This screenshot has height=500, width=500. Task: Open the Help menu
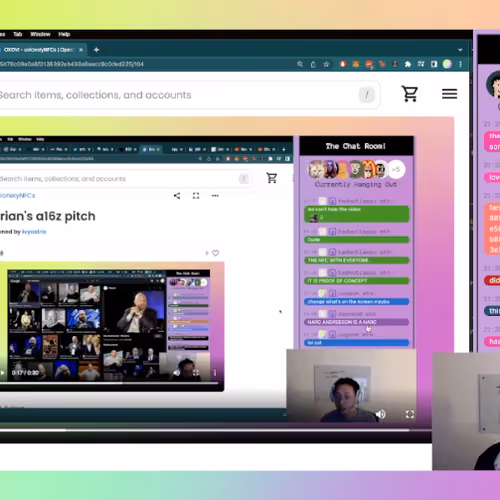(x=64, y=34)
